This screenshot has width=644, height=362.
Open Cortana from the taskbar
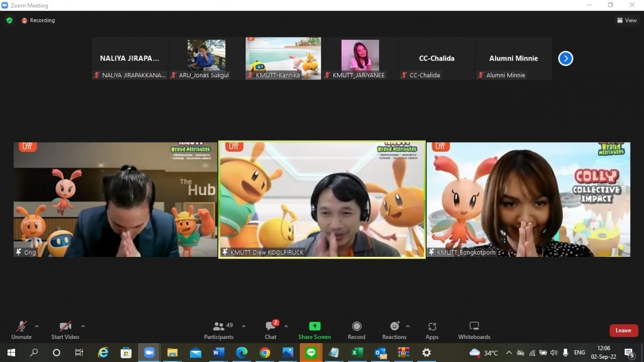(x=56, y=352)
